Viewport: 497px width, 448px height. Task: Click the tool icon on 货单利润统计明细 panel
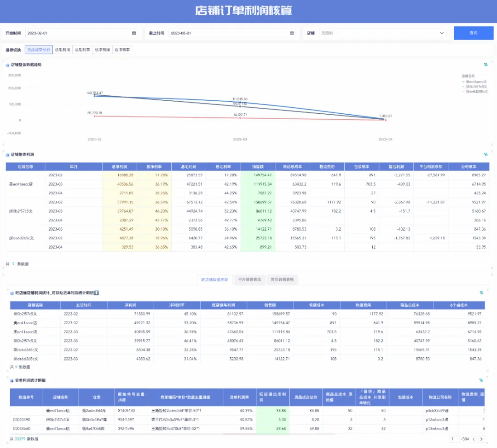coord(481,380)
